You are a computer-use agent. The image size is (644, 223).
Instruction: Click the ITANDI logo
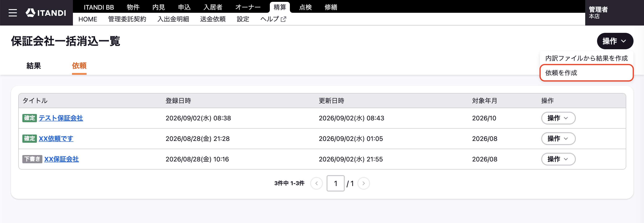46,13
